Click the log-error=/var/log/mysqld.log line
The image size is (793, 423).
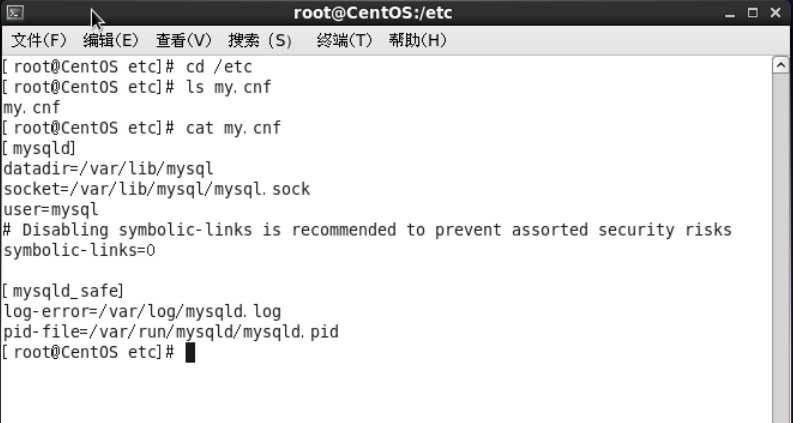tap(142, 311)
